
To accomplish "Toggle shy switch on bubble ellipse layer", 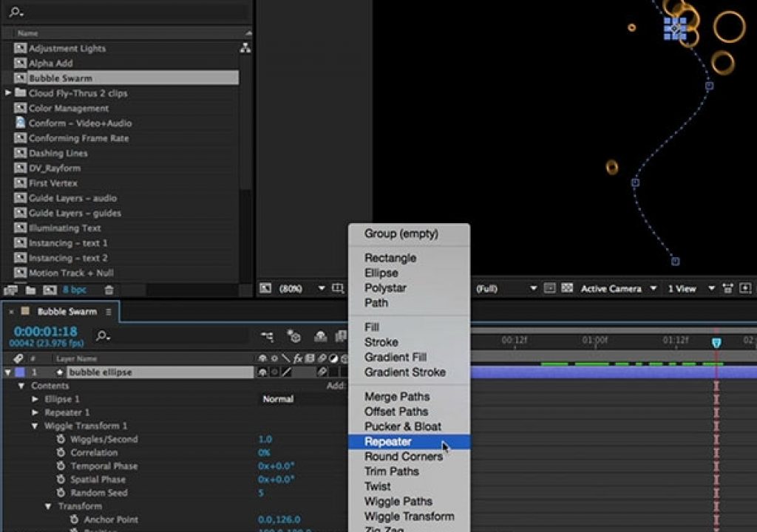I will coord(262,372).
